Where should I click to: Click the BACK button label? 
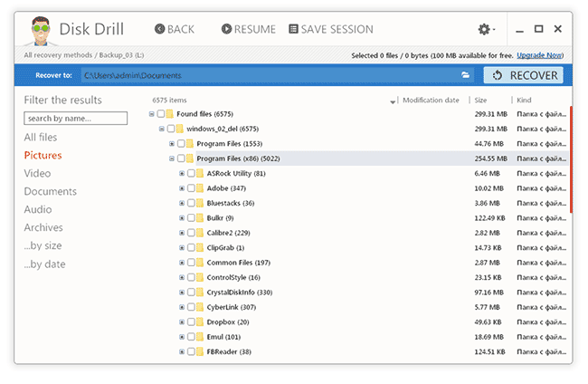pos(181,29)
